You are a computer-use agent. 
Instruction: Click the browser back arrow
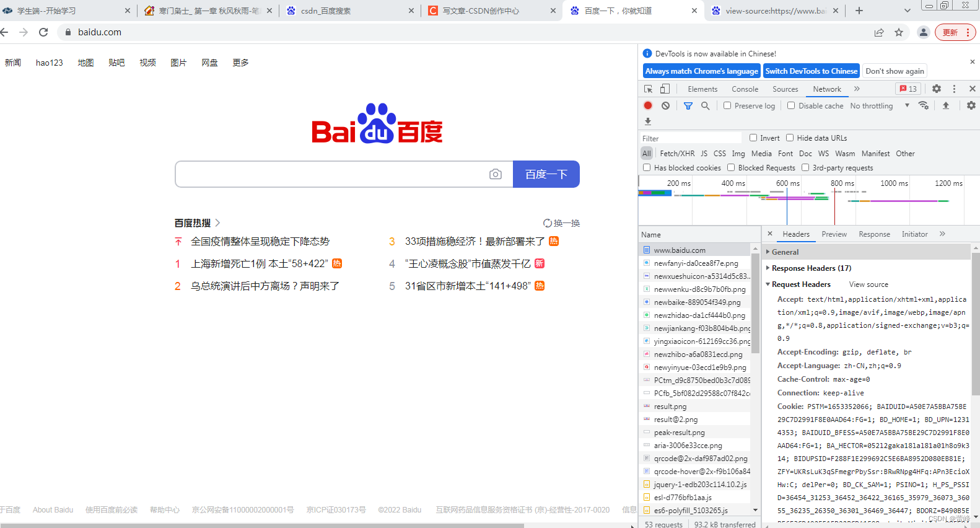tap(4, 32)
